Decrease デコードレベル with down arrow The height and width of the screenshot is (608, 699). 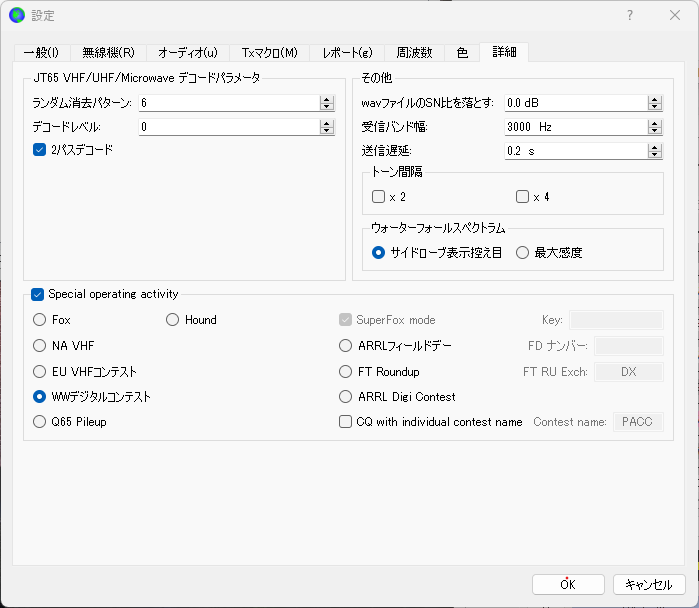coord(327,131)
